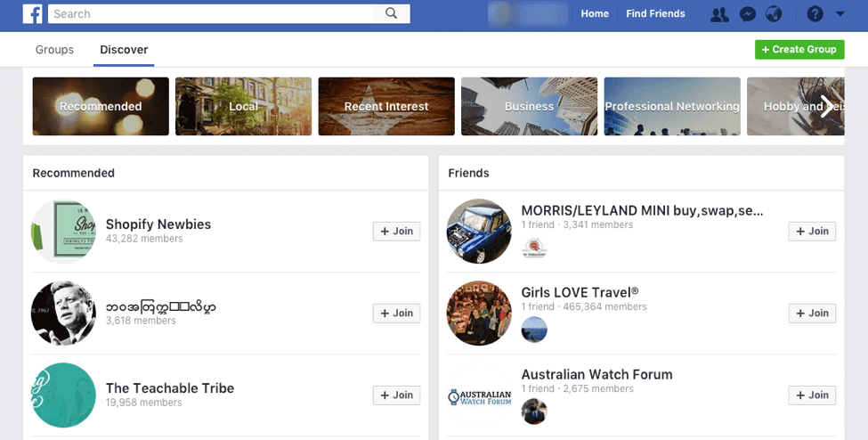Open The Teachable Tribe teal avatar
This screenshot has width=868, height=440.
point(64,395)
